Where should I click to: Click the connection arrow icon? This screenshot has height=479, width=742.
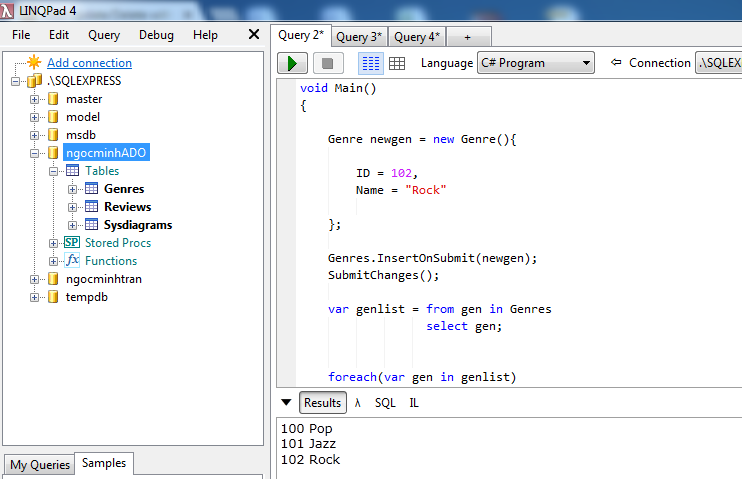pyautogui.click(x=616, y=62)
